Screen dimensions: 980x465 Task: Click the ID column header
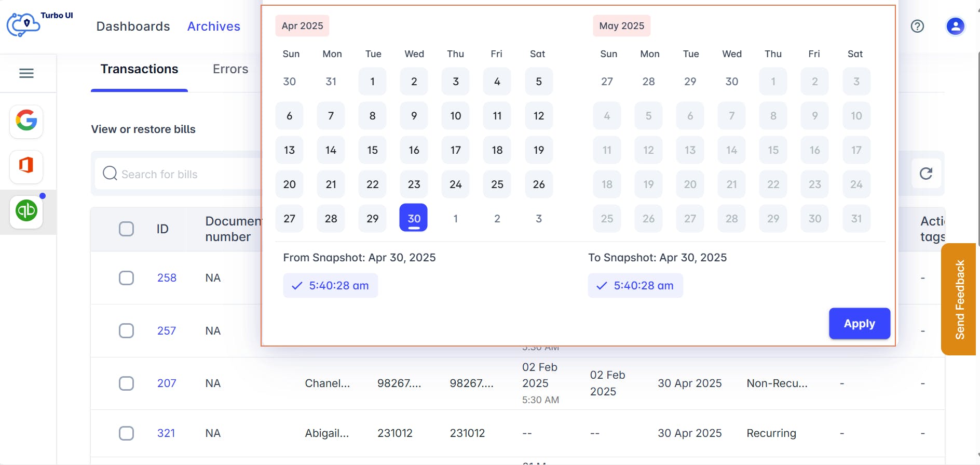162,229
